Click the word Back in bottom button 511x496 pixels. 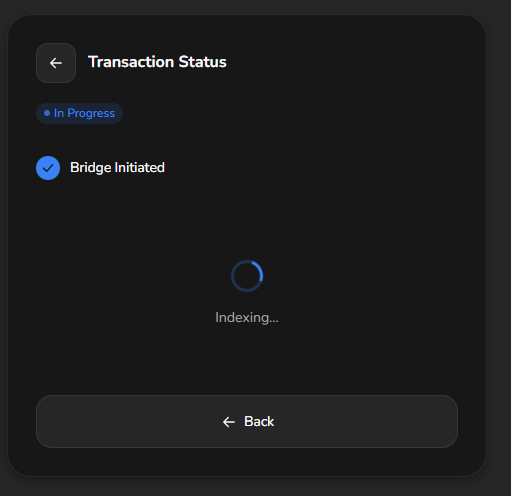coord(259,422)
